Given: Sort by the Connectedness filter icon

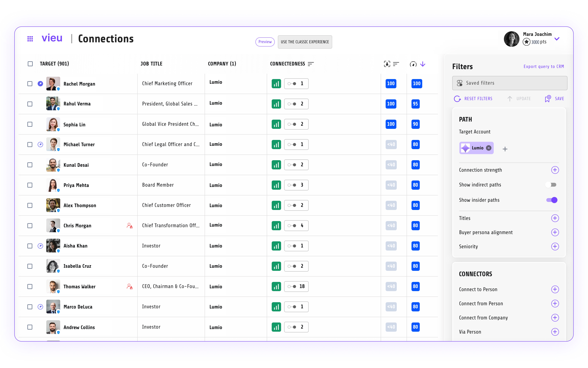Looking at the screenshot, I should (x=311, y=64).
